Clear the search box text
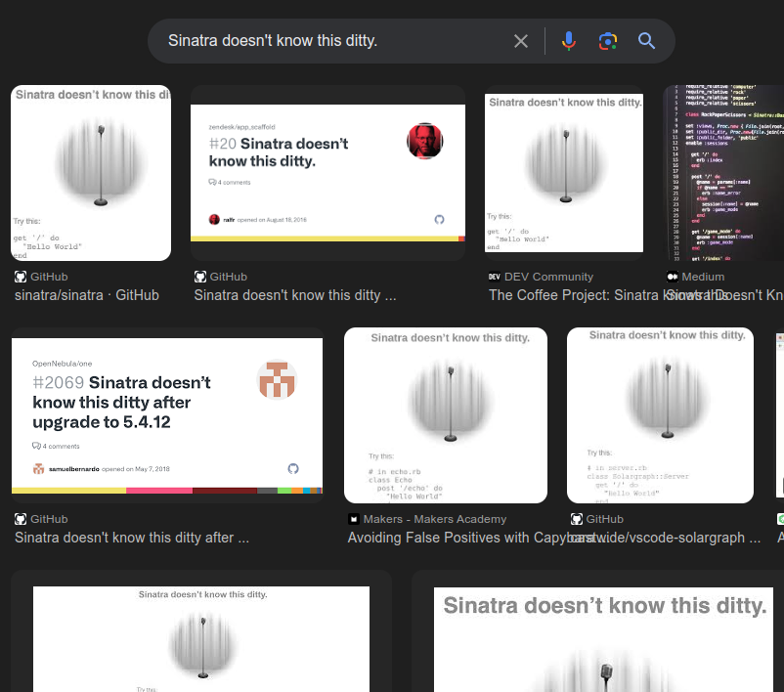The height and width of the screenshot is (692, 784). coord(521,41)
